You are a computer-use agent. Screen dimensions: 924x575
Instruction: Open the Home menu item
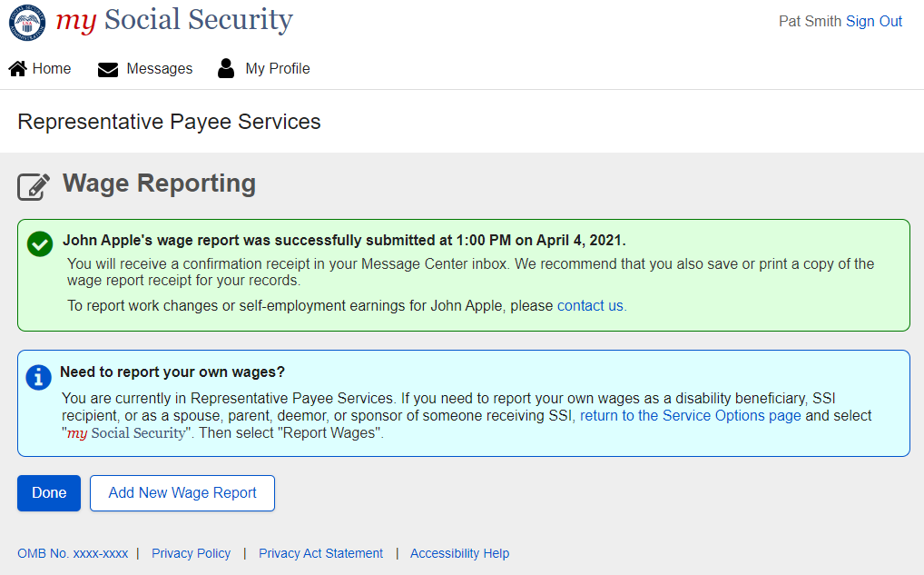click(x=51, y=69)
